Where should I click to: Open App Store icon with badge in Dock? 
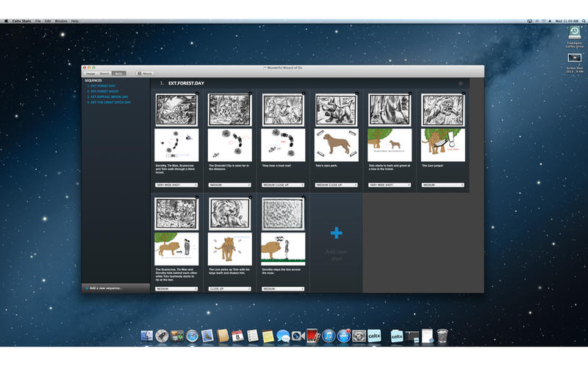click(344, 336)
